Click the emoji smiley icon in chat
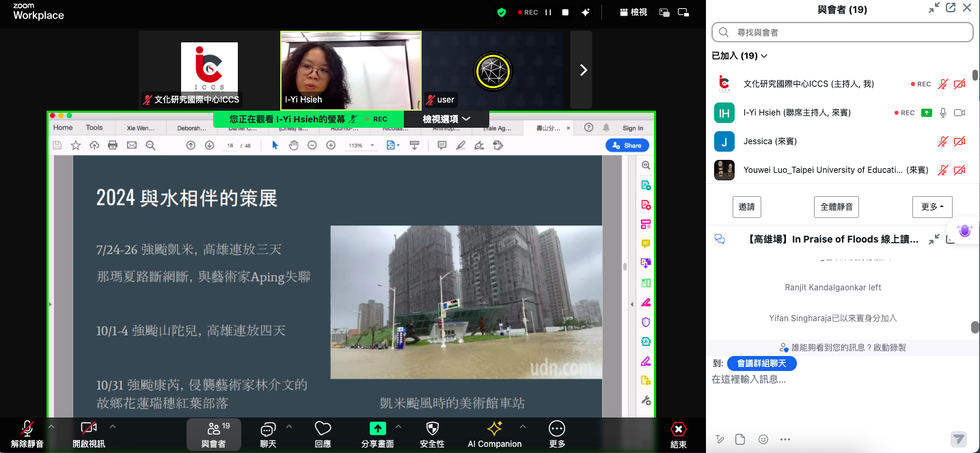 pyautogui.click(x=763, y=439)
